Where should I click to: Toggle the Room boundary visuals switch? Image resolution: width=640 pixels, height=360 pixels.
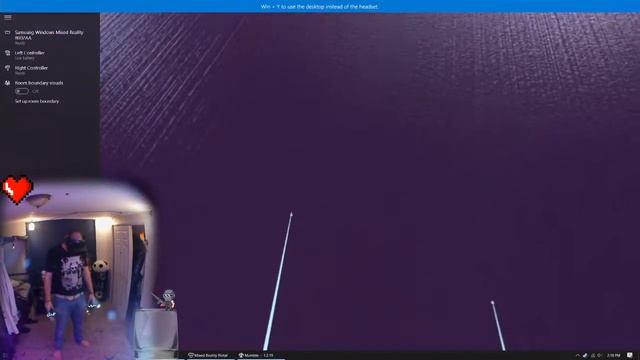22,91
